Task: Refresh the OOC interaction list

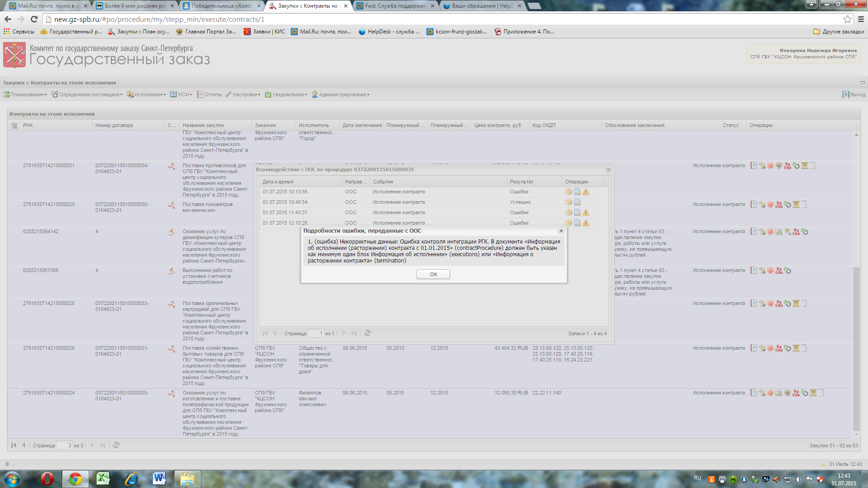Action: [x=368, y=333]
